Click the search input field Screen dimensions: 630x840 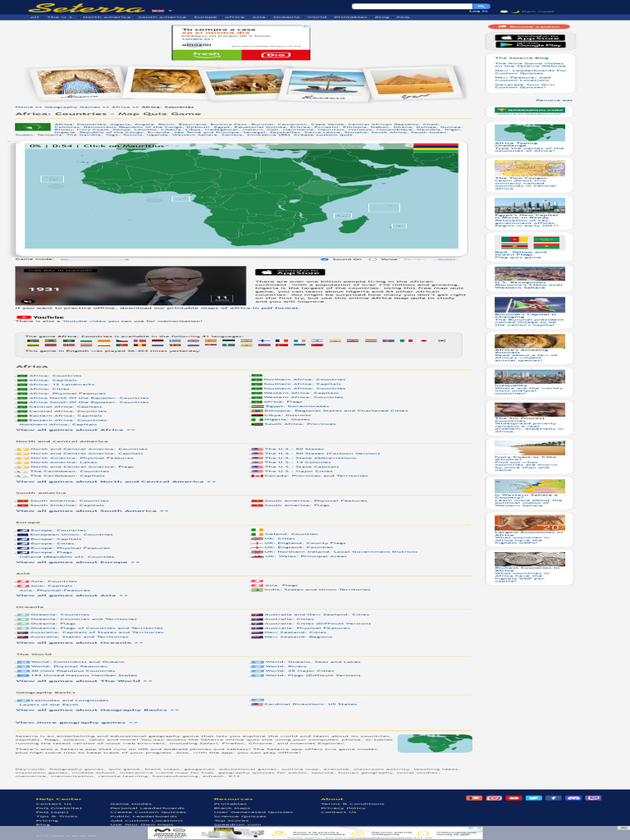[412, 6]
